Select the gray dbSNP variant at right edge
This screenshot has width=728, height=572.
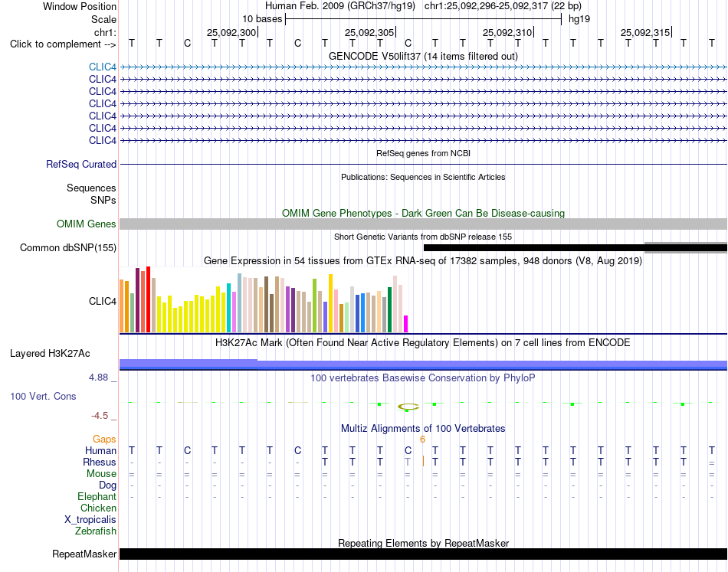(686, 248)
